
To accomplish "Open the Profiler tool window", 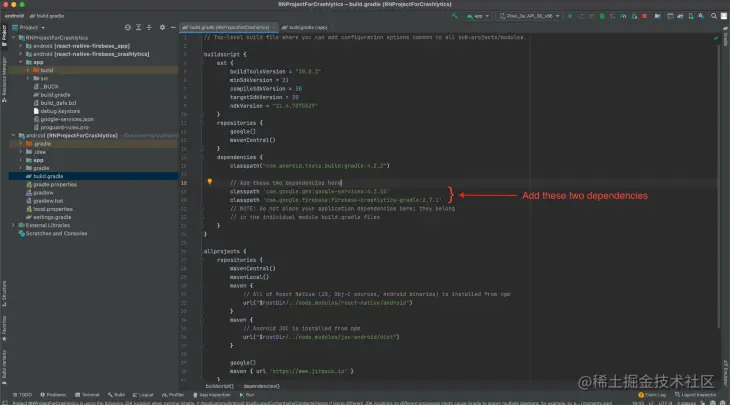I will (x=173, y=395).
